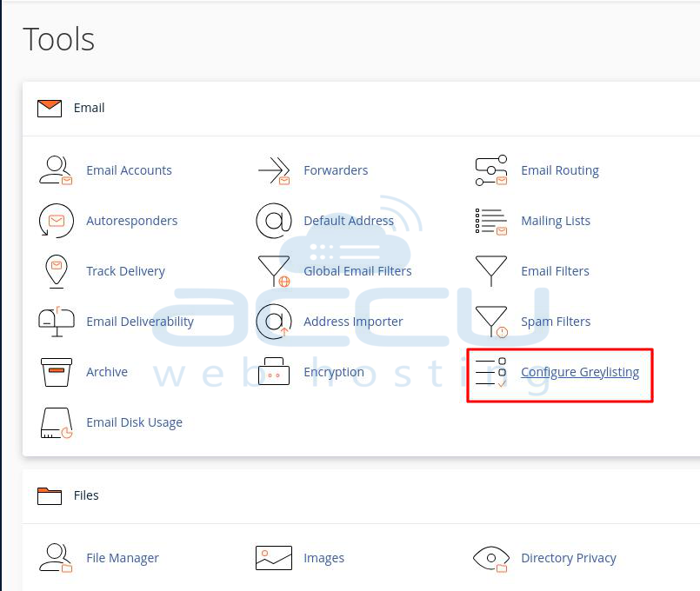Screen dimensions: 700x591
Task: Open File Manager link
Action: coord(123,558)
